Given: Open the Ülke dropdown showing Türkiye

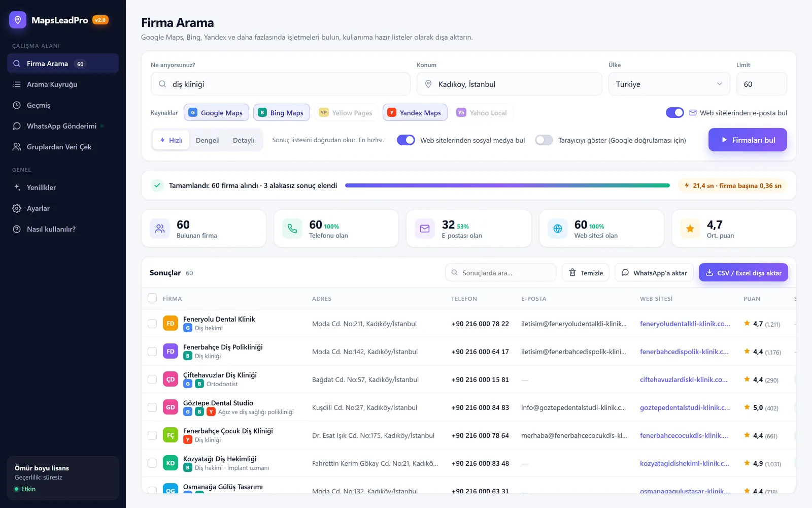Looking at the screenshot, I should (669, 84).
